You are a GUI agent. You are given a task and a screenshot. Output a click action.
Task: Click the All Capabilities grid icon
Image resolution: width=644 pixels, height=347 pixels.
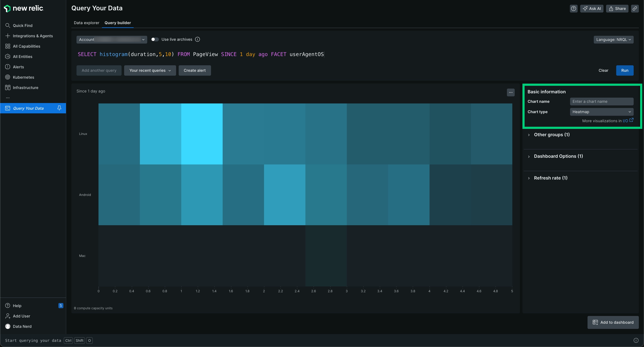tap(8, 46)
